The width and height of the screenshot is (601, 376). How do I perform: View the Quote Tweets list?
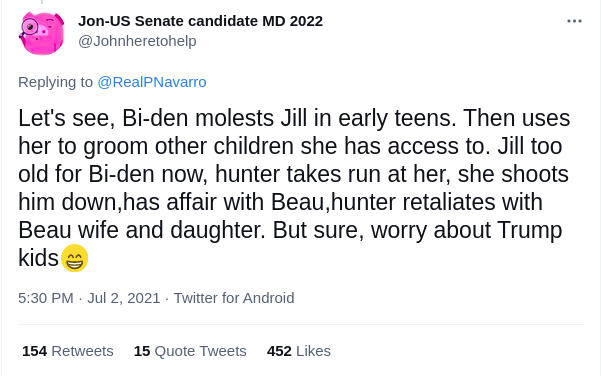tap(190, 351)
